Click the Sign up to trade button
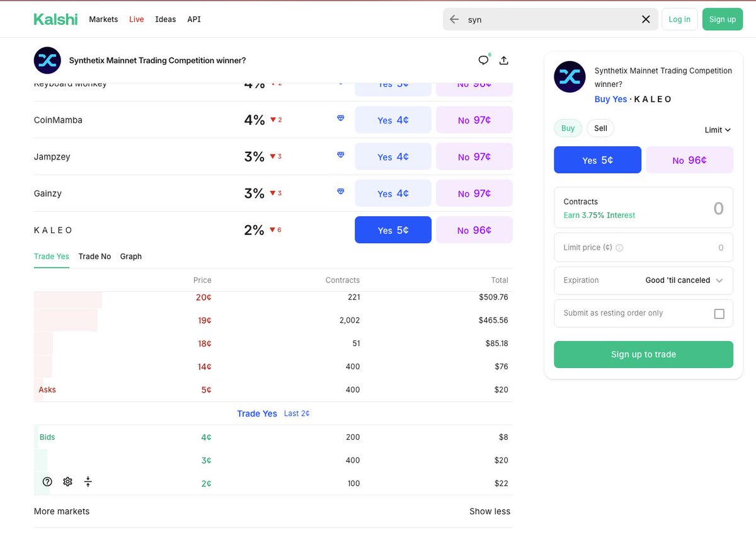Viewport: 756px width, 542px height. click(643, 355)
